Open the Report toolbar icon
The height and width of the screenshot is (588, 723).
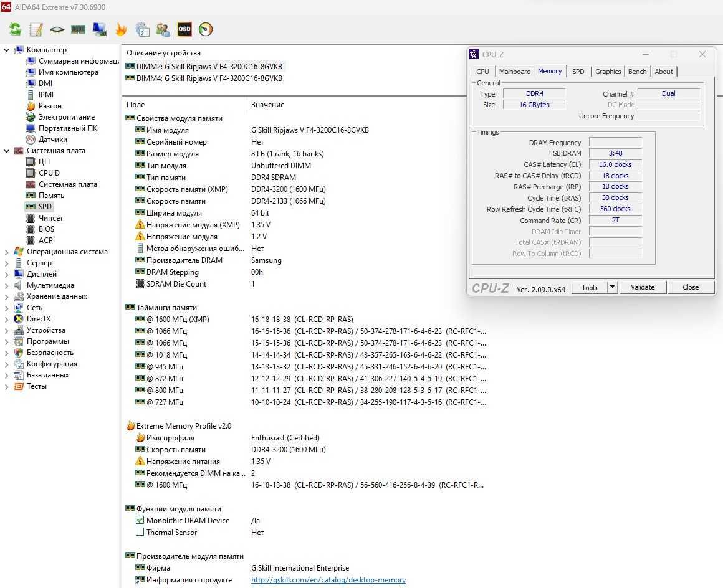[36, 29]
